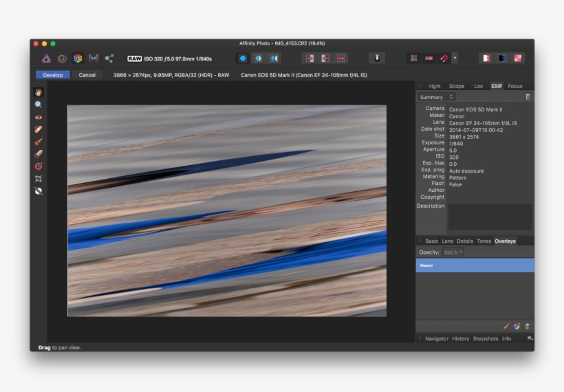Click the Description text field
564x392 pixels.
490,217
